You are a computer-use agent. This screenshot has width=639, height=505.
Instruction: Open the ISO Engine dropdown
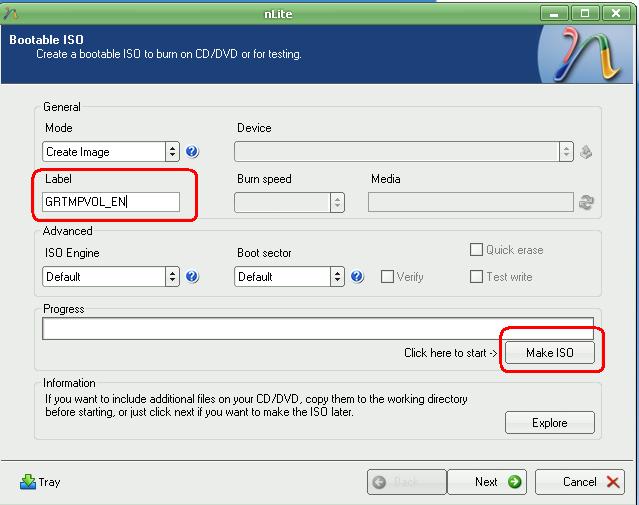click(x=111, y=277)
